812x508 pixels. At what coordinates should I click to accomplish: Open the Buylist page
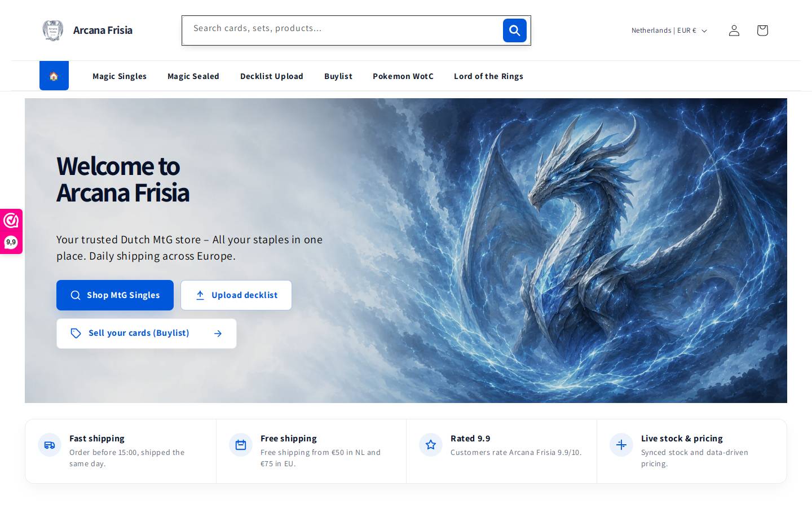(338, 76)
